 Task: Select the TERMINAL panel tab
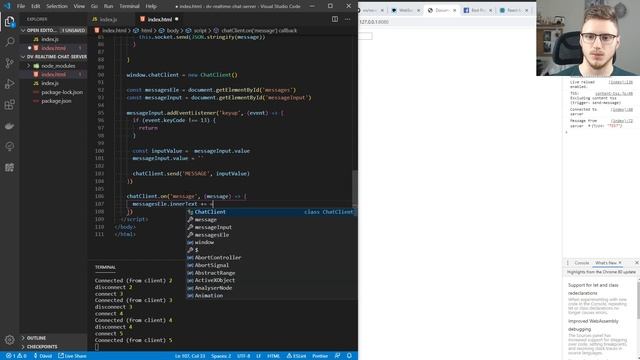(x=105, y=267)
